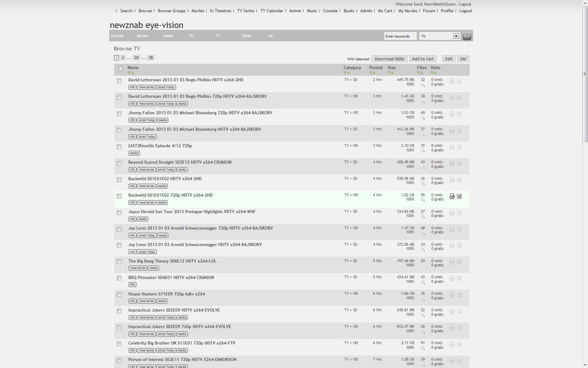This screenshot has height=368, width=588.
Task: Add Buckwild 720p release to cart
Action: (459, 196)
